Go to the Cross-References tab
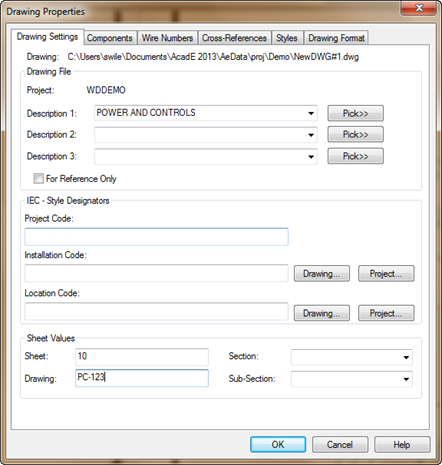Viewport: 442px width, 465px height. pos(234,38)
